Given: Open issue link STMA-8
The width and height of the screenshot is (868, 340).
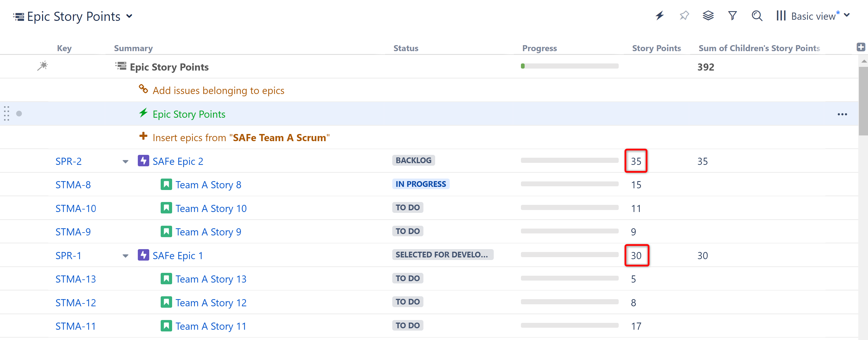Looking at the screenshot, I should point(73,185).
